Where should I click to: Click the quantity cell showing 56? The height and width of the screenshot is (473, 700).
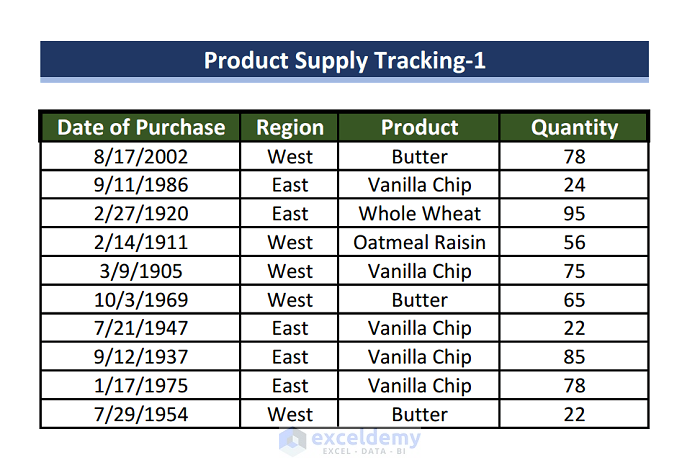574,243
